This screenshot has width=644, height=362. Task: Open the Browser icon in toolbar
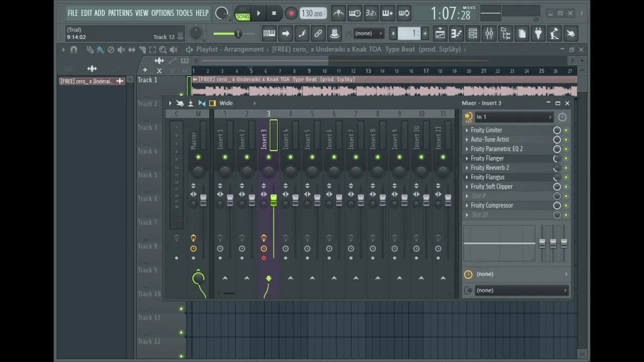click(x=506, y=34)
